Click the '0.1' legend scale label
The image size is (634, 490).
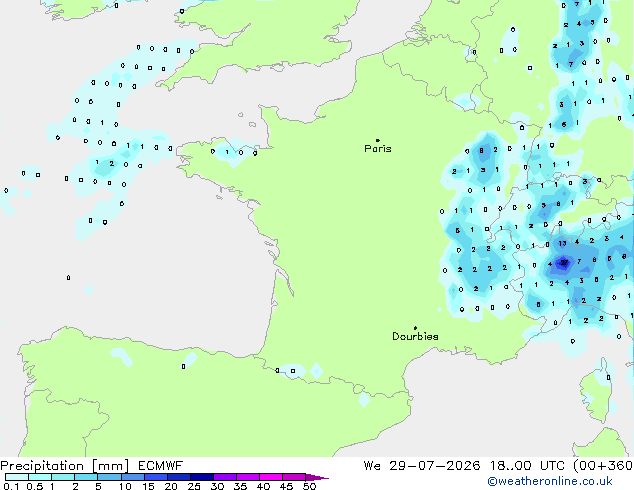click(x=11, y=486)
